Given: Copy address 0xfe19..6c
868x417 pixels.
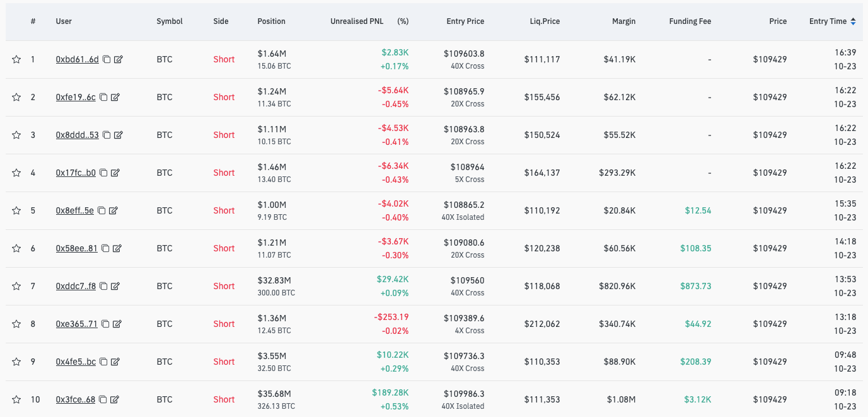Looking at the screenshot, I should tap(103, 98).
